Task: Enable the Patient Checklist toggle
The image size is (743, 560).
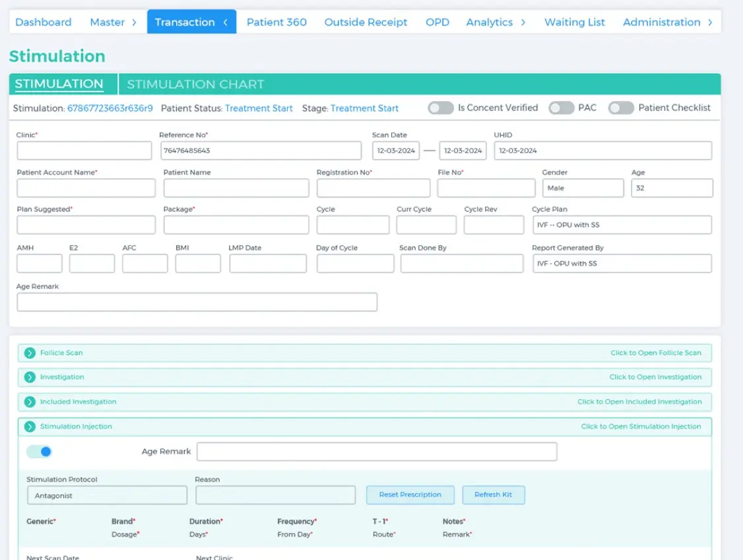Action: pyautogui.click(x=621, y=108)
